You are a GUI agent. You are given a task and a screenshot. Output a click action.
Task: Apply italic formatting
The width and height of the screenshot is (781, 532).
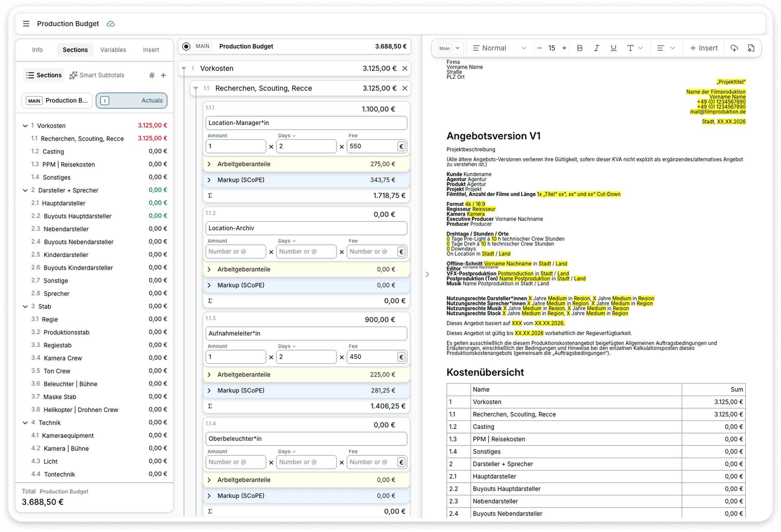click(x=596, y=48)
